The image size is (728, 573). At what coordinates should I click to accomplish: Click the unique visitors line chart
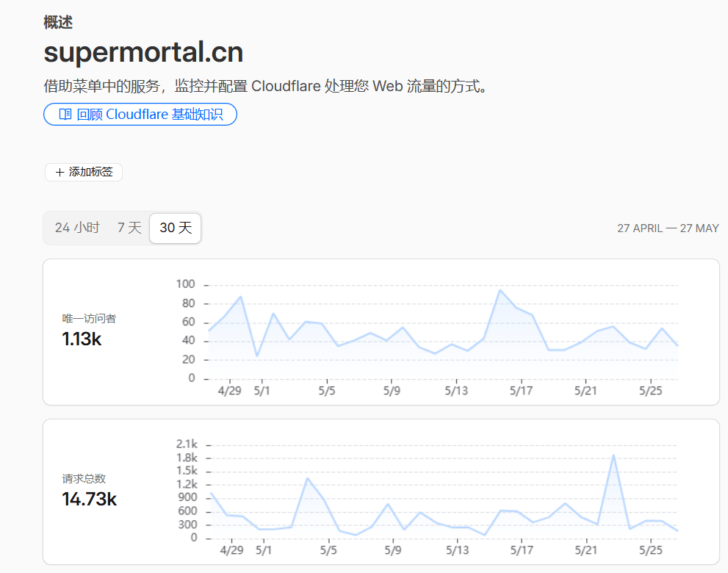444,332
